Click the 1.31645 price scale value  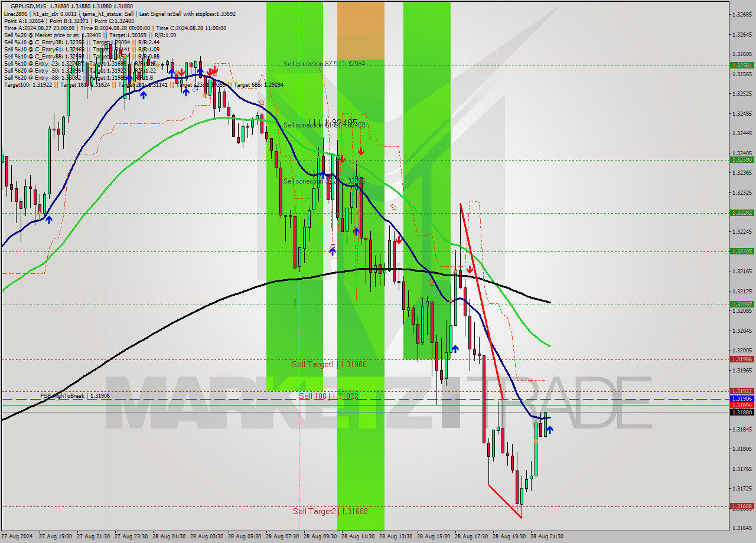click(742, 528)
